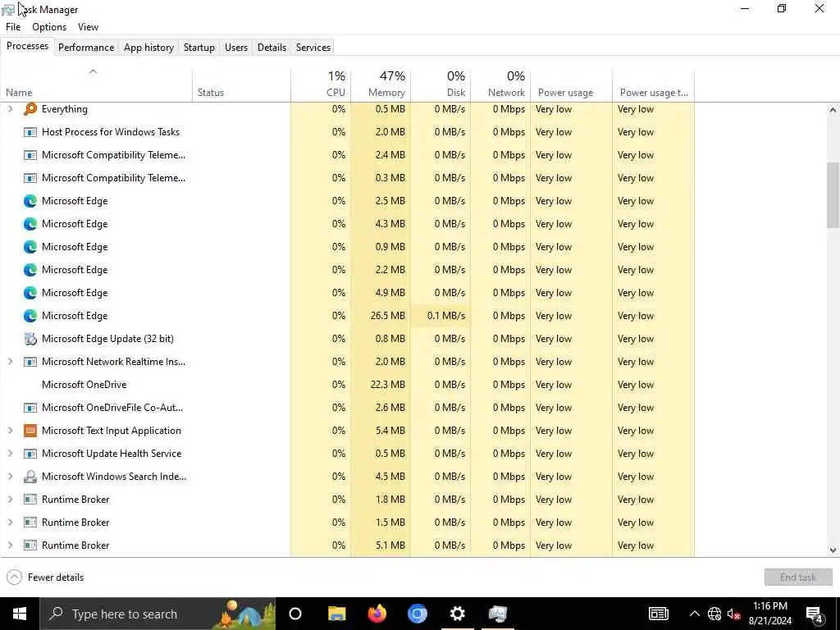Switch to the Users tab
Image resolution: width=840 pixels, height=630 pixels.
(236, 47)
